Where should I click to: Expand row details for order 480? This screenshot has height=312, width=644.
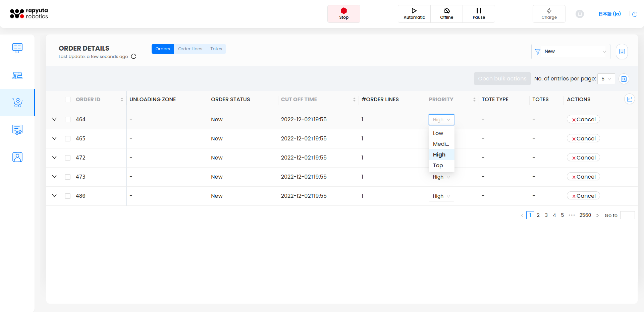(x=54, y=196)
